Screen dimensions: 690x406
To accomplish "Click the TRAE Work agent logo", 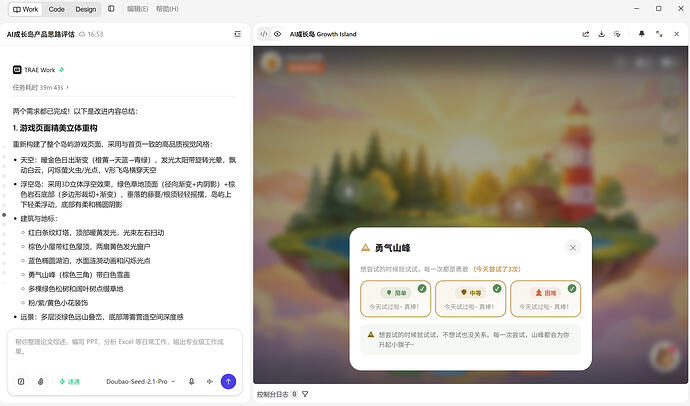I will tap(17, 69).
